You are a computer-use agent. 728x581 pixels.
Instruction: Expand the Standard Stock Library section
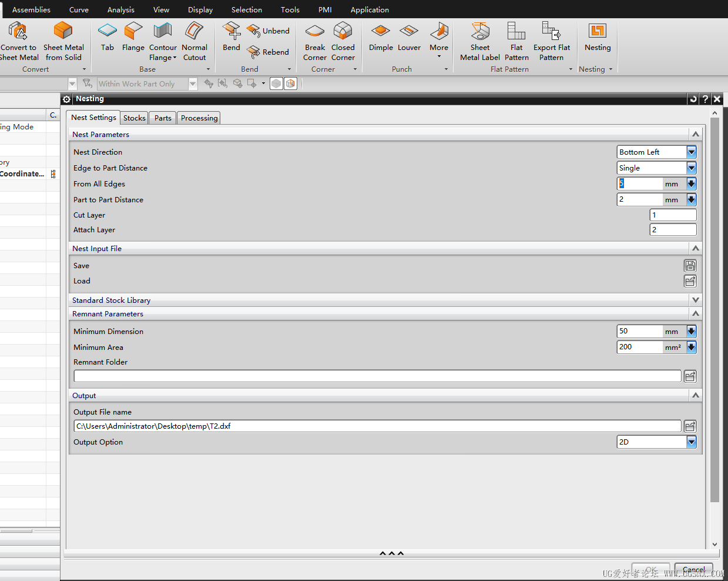(696, 300)
